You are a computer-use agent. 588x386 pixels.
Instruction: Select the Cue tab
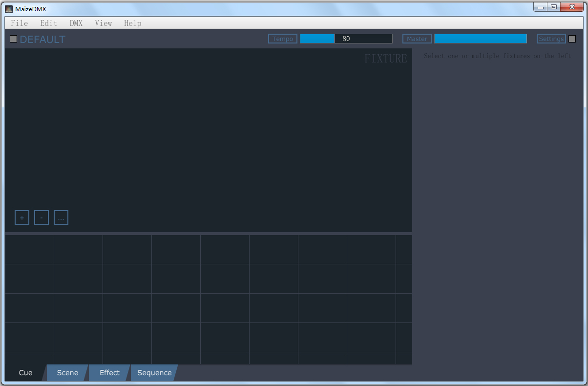[x=25, y=373]
